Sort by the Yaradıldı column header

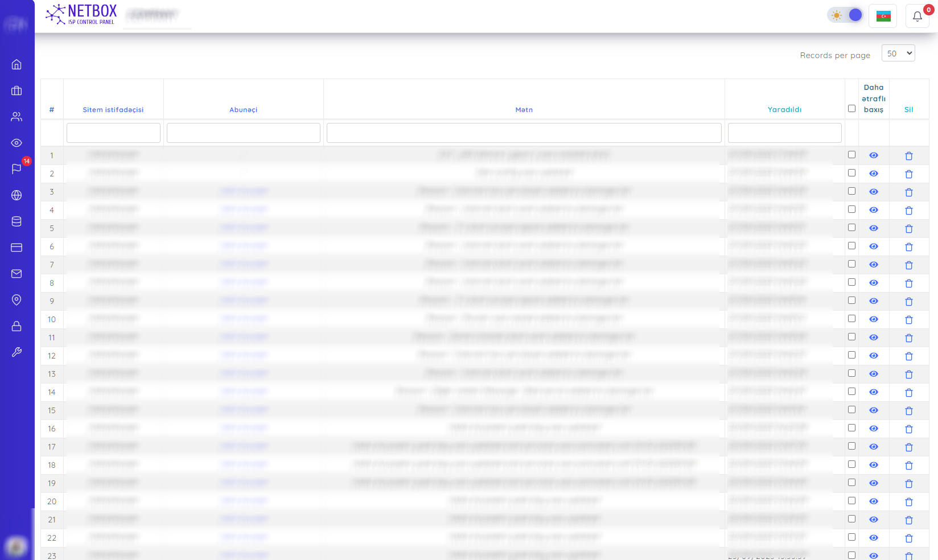click(x=784, y=110)
